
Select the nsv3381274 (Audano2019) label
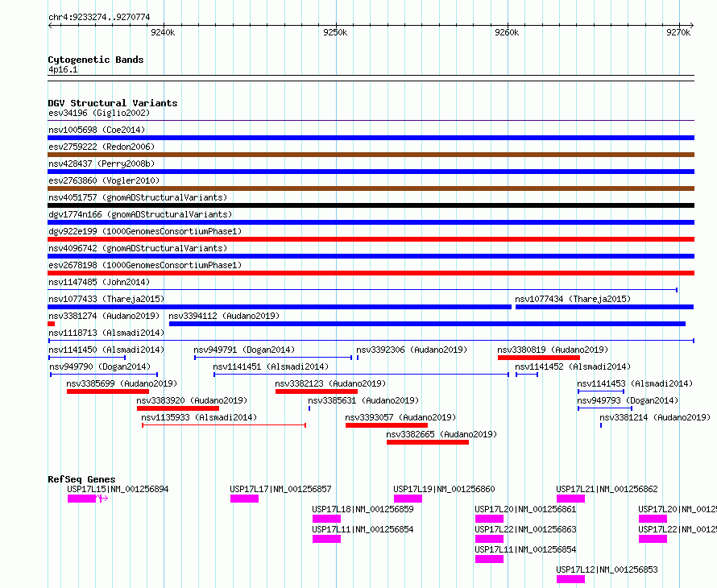click(x=104, y=316)
